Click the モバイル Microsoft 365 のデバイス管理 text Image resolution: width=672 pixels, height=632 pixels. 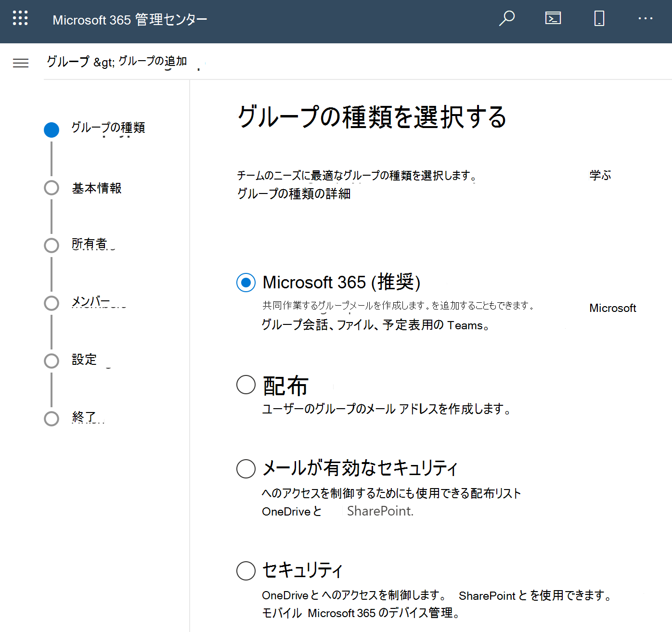pos(361,613)
